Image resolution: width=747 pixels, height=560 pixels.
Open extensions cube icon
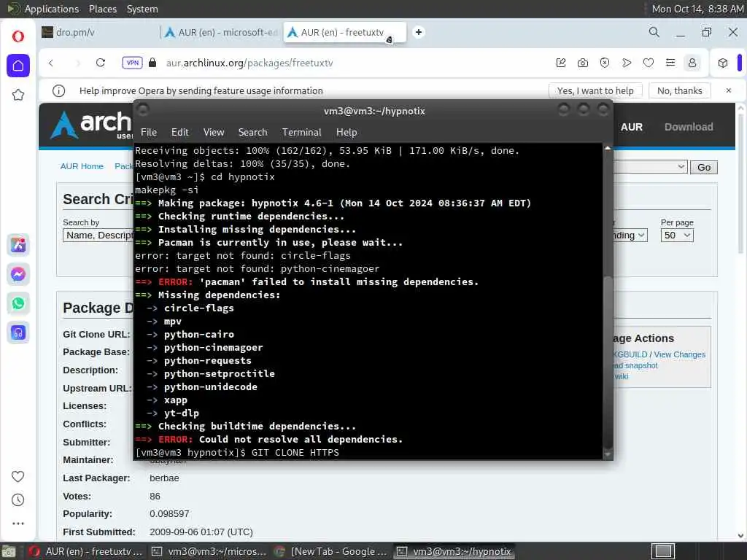pyautogui.click(x=723, y=63)
